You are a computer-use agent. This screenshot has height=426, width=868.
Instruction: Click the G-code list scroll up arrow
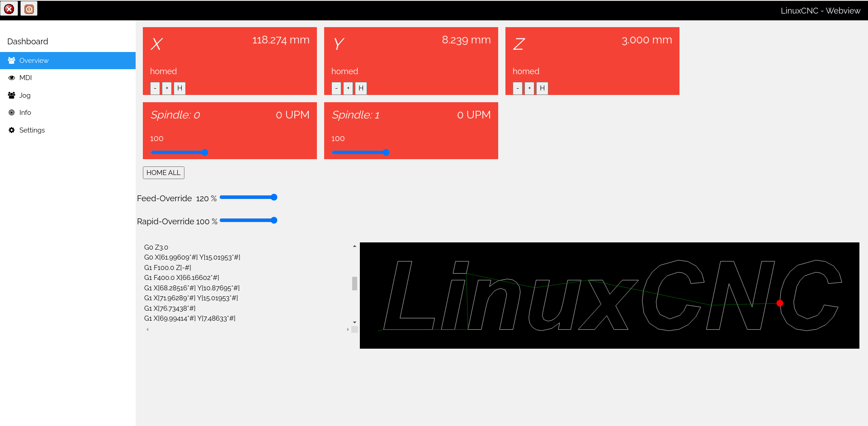pyautogui.click(x=354, y=246)
